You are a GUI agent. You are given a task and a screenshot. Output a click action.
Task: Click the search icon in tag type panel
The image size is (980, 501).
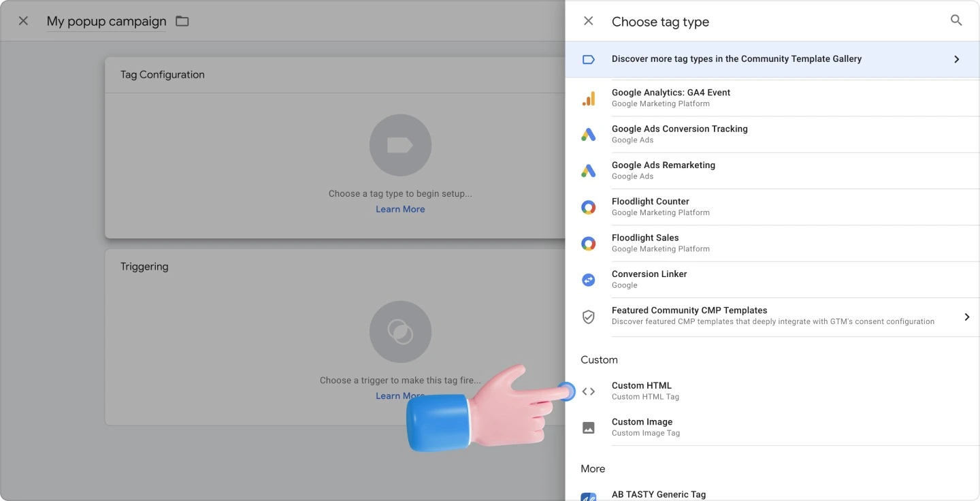tap(956, 21)
